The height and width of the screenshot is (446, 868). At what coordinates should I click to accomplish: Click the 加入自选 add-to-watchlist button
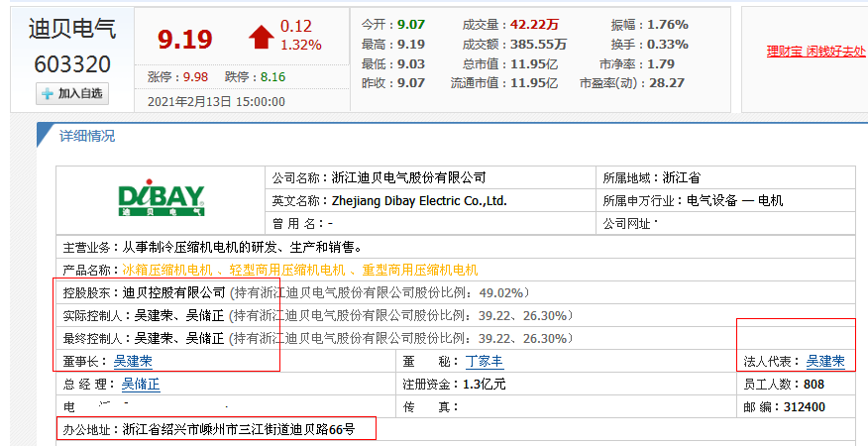(x=72, y=93)
